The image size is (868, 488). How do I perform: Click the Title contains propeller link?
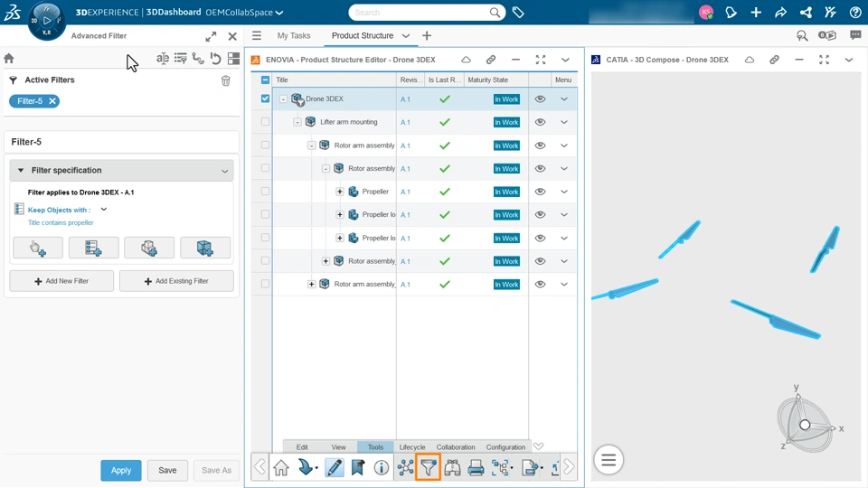click(x=61, y=222)
